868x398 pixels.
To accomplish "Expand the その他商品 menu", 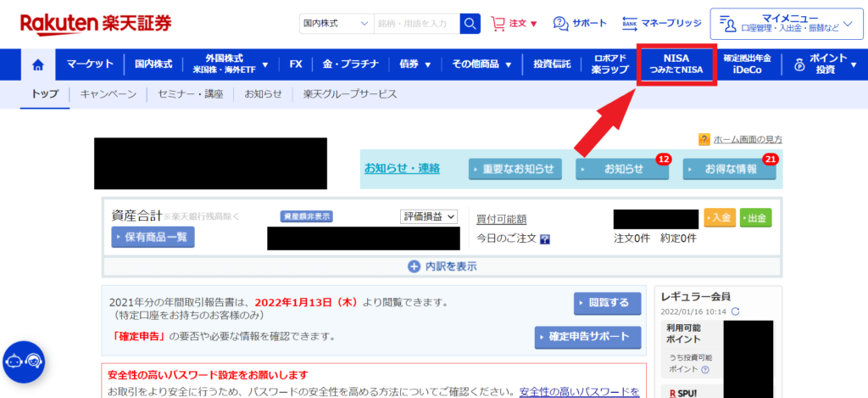I will pos(481,64).
